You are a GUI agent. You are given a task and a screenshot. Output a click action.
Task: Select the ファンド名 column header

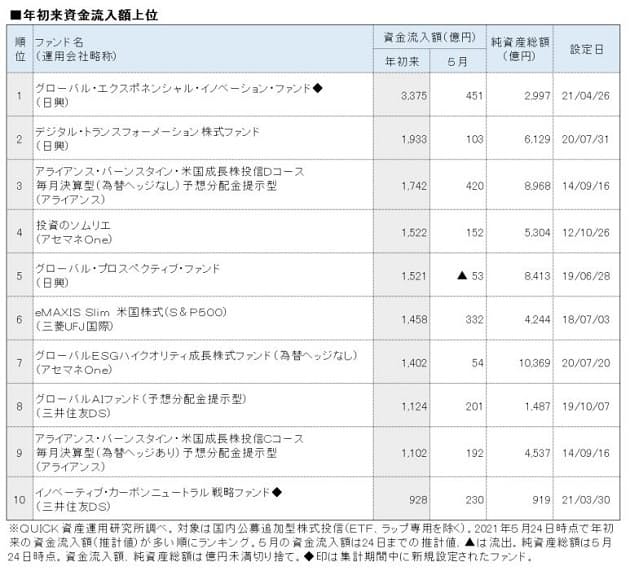click(x=59, y=42)
